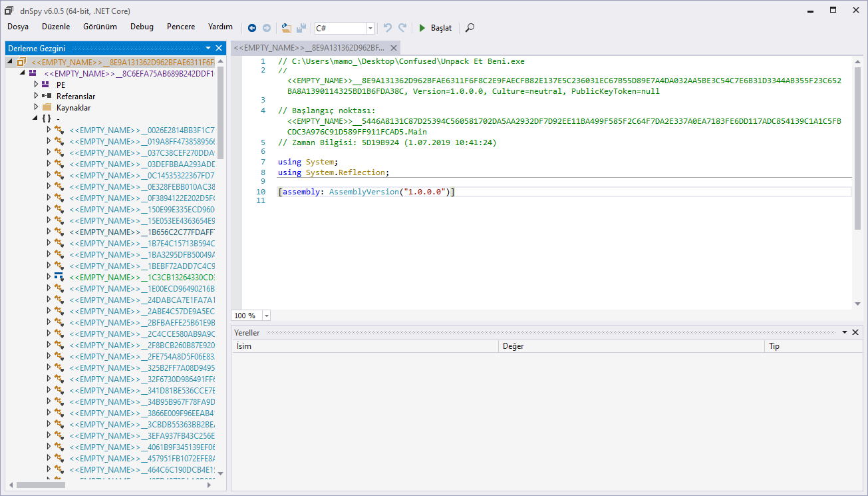Expand the PE tree node
Viewport: 868px width, 496px height.
37,85
